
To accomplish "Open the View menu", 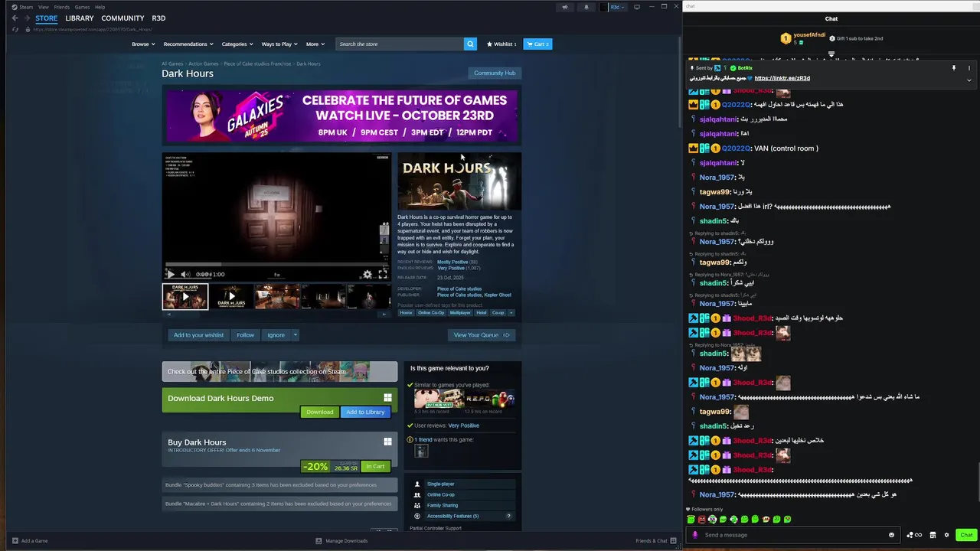I will click(x=44, y=7).
